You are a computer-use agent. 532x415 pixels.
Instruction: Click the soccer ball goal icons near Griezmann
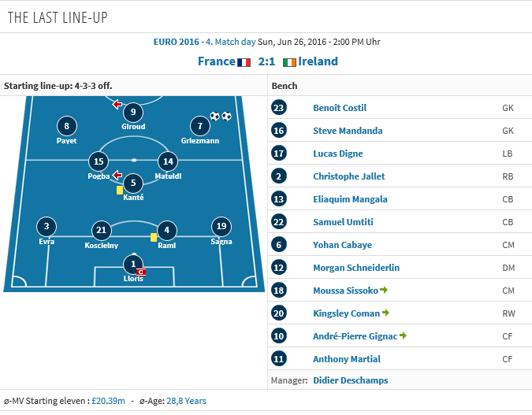tap(221, 117)
